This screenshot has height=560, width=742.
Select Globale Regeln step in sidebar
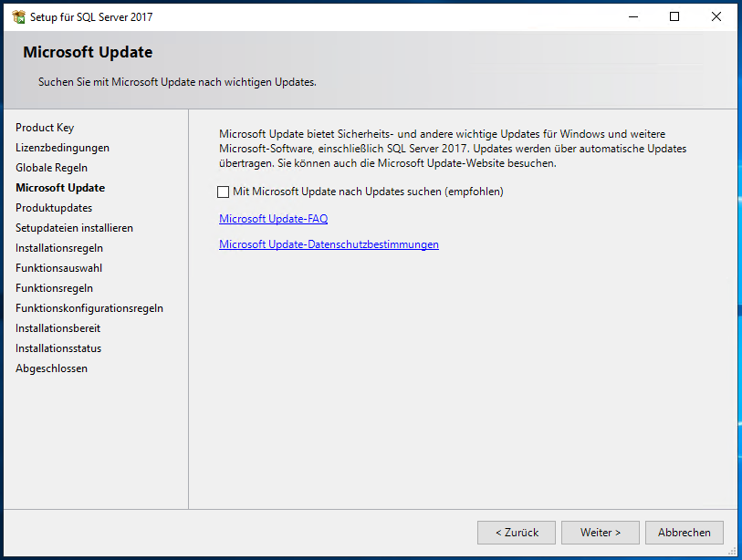tap(51, 168)
